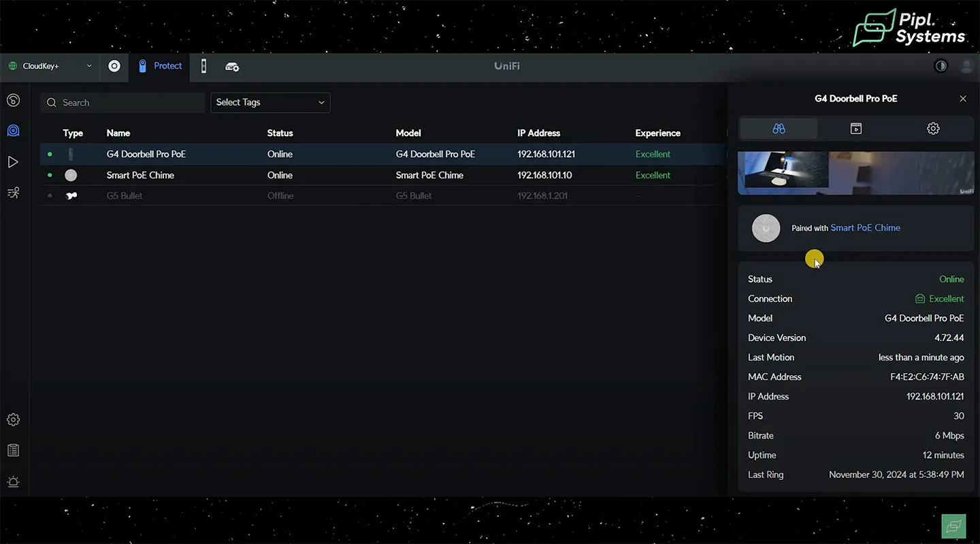Select the Smart PoE Chime row name
Viewport: 980px width, 544px height.
(140, 176)
